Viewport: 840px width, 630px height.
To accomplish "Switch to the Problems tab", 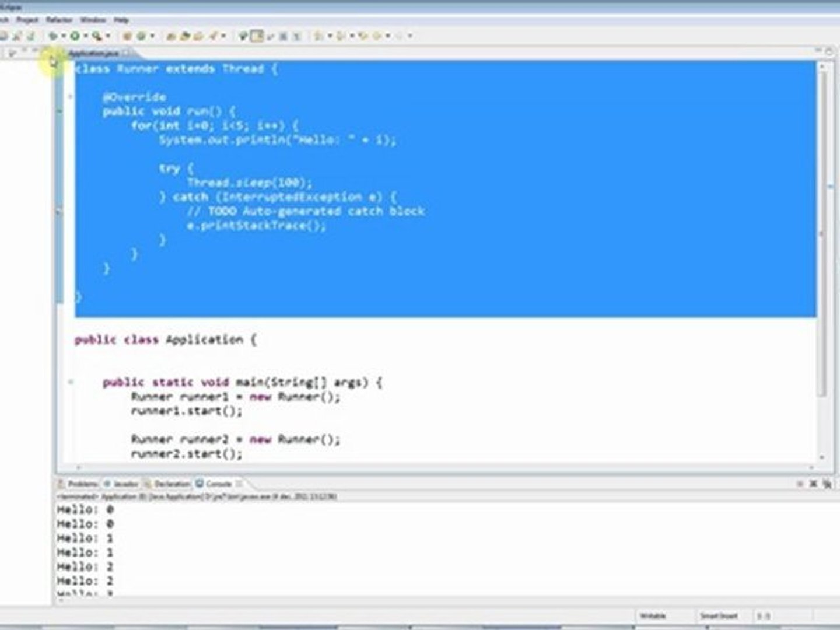I will pos(78,484).
